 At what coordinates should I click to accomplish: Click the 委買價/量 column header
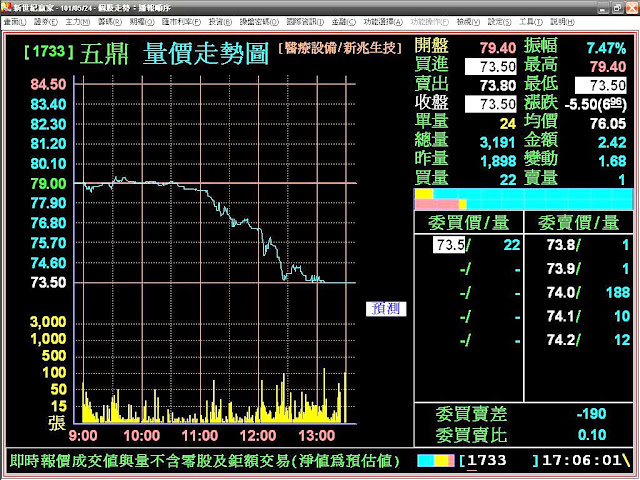point(469,223)
